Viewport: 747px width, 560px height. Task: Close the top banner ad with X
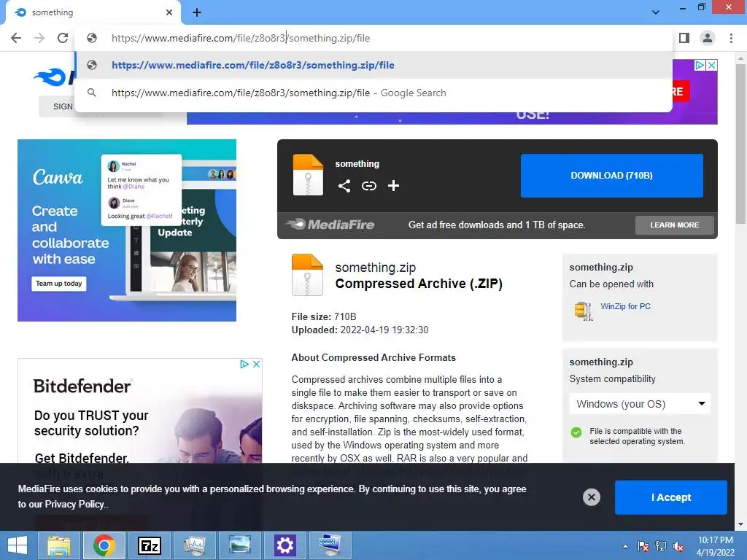click(x=711, y=65)
